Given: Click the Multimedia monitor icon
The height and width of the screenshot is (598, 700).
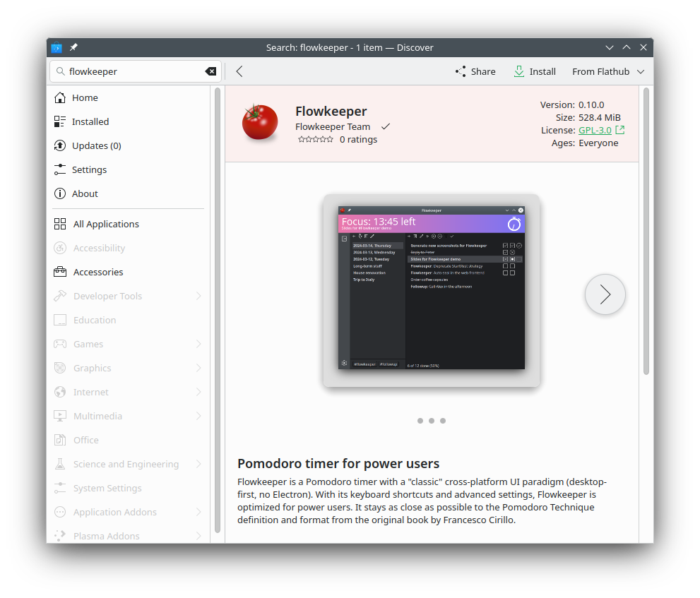Looking at the screenshot, I should (x=60, y=417).
